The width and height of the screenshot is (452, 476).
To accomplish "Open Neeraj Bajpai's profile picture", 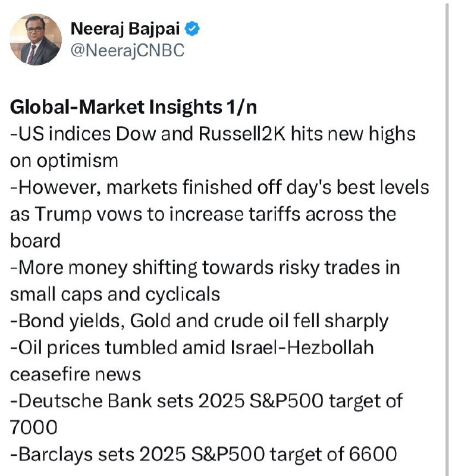I will pos(36,39).
